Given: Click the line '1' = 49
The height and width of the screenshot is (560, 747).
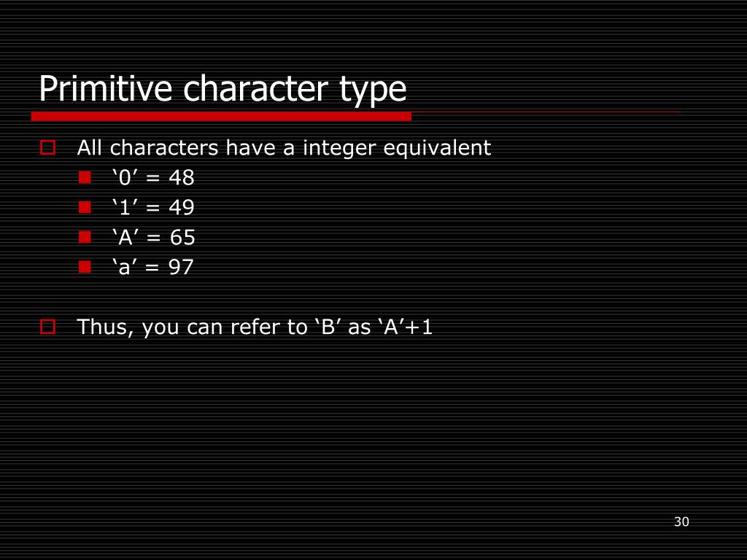Looking at the screenshot, I should [153, 207].
